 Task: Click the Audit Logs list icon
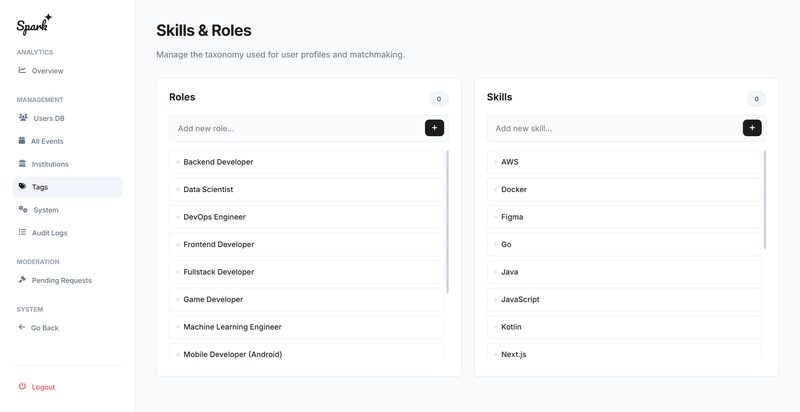pyautogui.click(x=22, y=233)
